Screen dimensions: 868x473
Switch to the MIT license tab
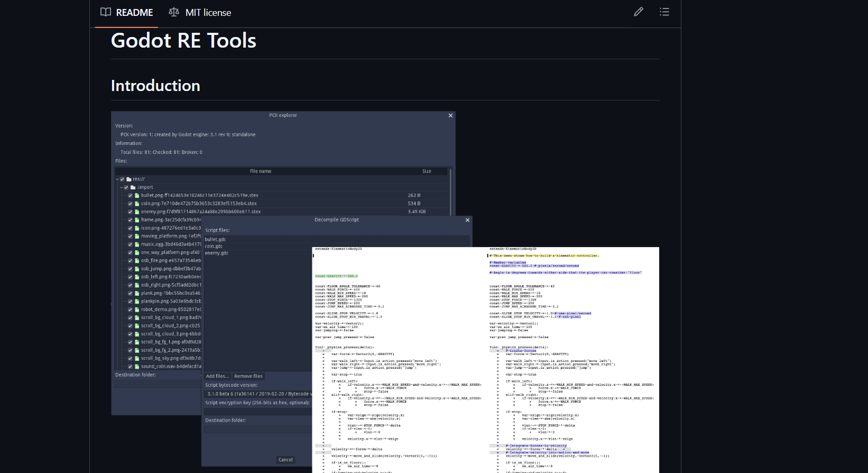pos(200,13)
